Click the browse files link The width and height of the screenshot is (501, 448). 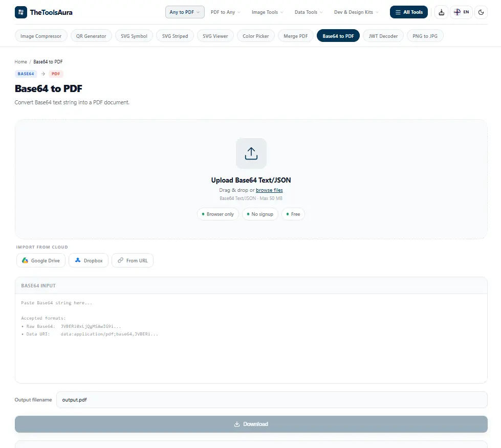pyautogui.click(x=269, y=190)
